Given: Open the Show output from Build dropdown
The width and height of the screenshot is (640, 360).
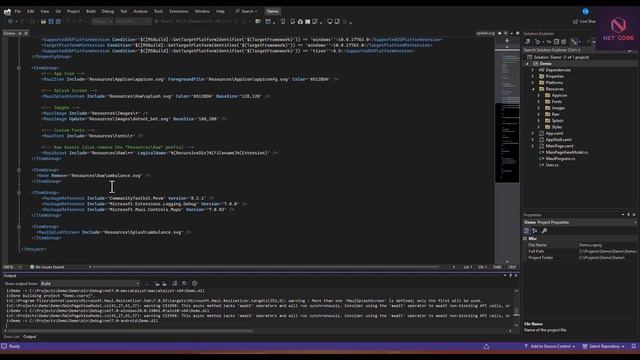Looking at the screenshot, I should pyautogui.click(x=90, y=284).
